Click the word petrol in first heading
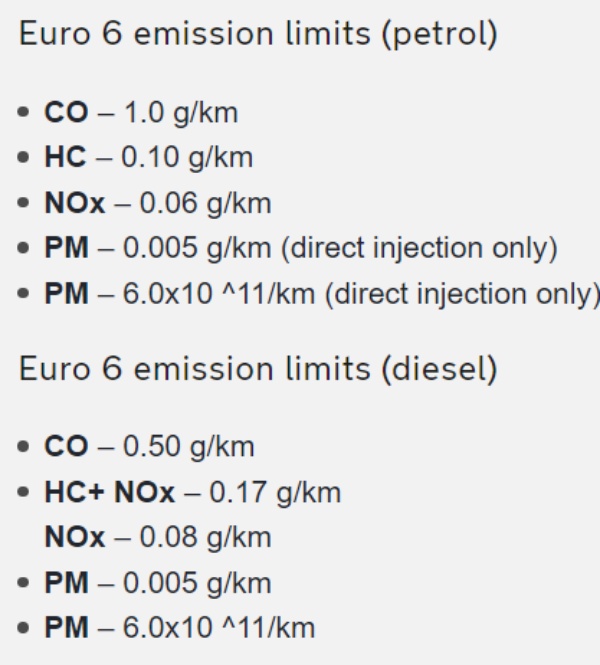This screenshot has width=600, height=665. tap(439, 35)
